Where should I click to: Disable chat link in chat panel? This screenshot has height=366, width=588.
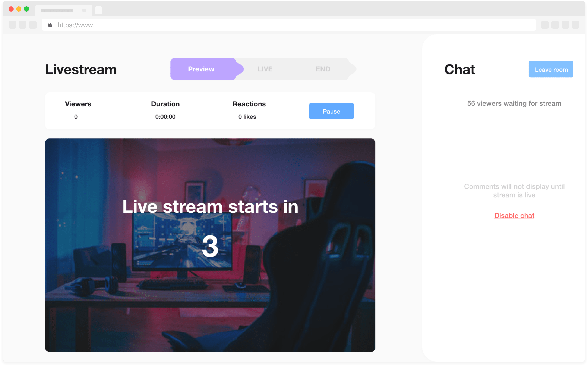coord(514,215)
